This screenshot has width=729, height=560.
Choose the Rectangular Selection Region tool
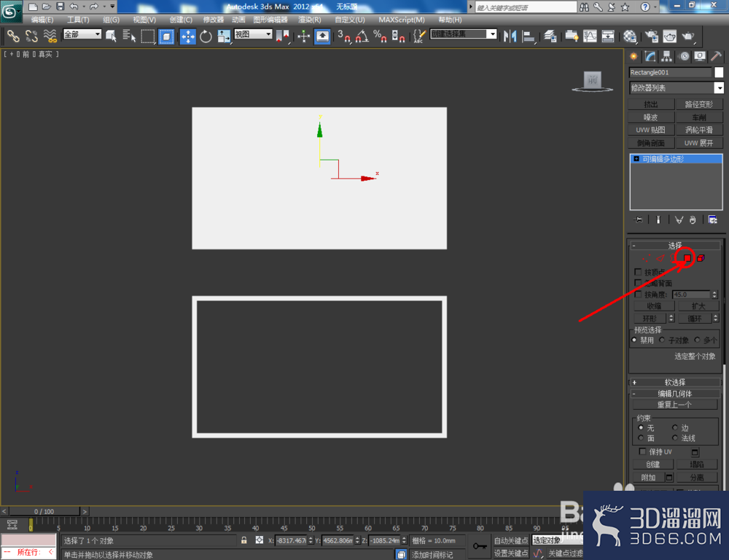tap(147, 36)
